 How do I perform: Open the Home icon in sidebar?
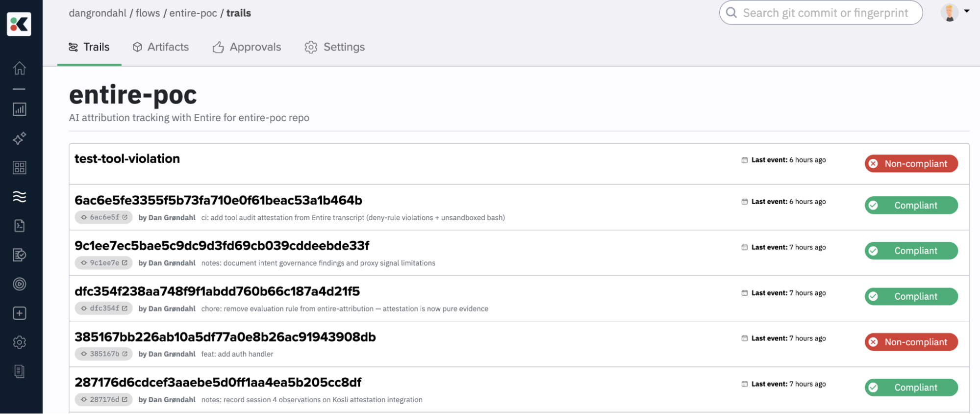tap(19, 68)
